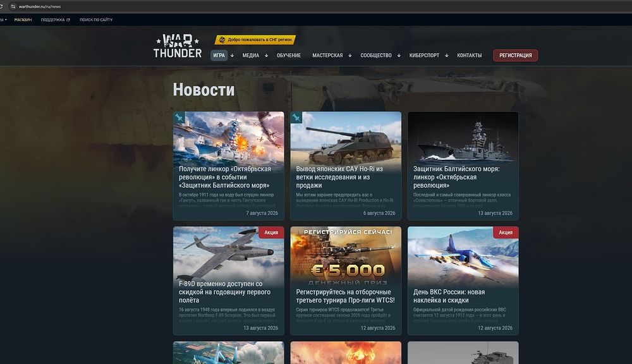Open headline День ВКС России: новая наклейка
The width and height of the screenshot is (632, 364).
pyautogui.click(x=449, y=296)
